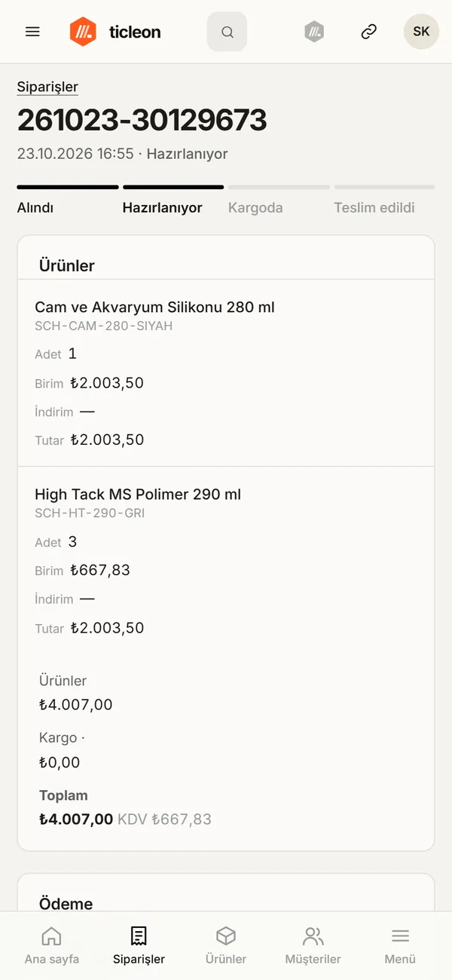The width and height of the screenshot is (452, 980).
Task: Open the search box with magnifier
Action: (x=227, y=32)
